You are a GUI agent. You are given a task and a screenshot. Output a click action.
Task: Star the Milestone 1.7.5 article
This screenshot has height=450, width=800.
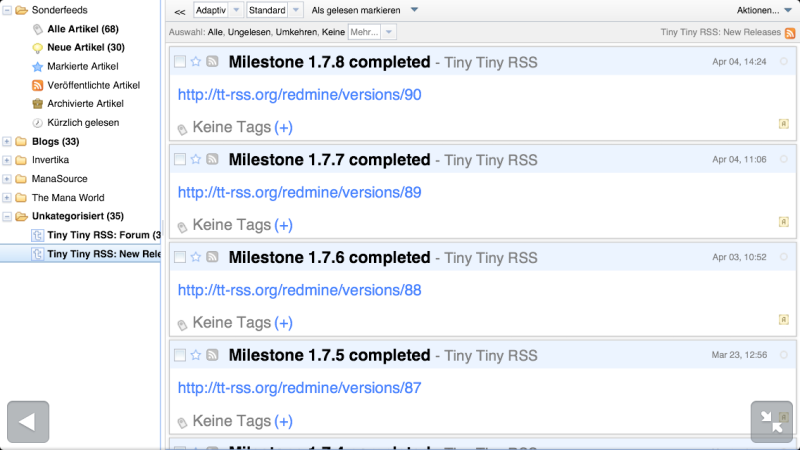pyautogui.click(x=196, y=356)
